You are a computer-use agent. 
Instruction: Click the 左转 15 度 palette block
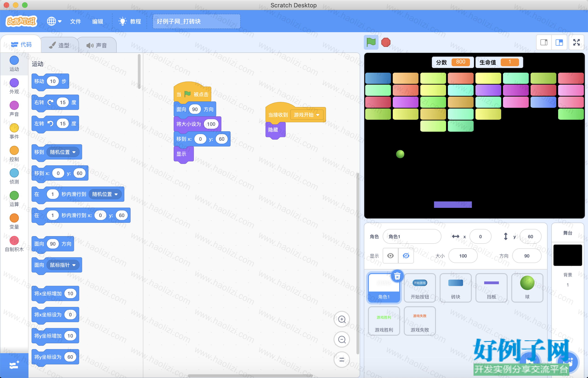click(55, 124)
